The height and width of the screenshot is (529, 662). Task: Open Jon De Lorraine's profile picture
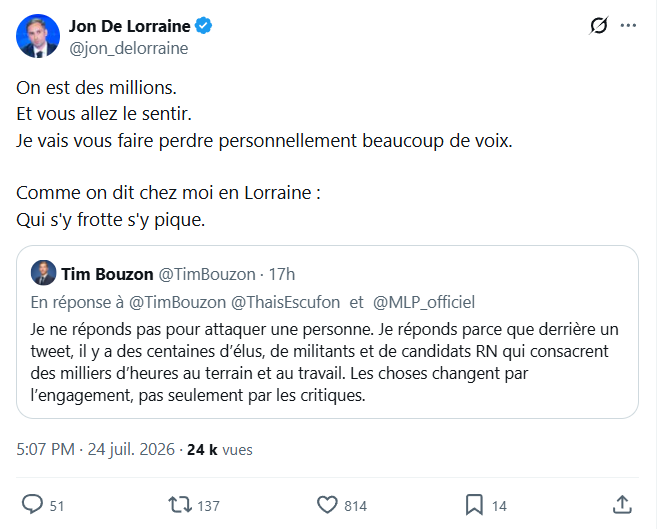click(38, 36)
